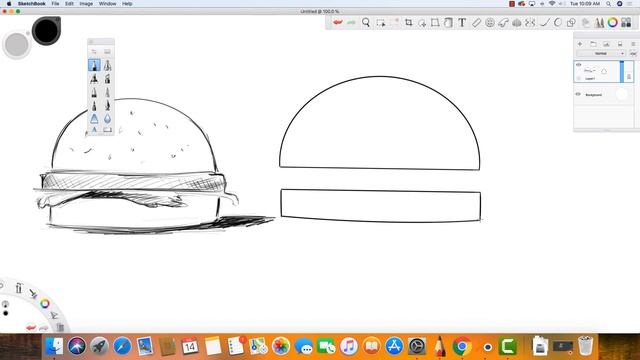The width and height of the screenshot is (640, 360).
Task: Click the Redo arrow in top toolbar
Action: point(351,22)
